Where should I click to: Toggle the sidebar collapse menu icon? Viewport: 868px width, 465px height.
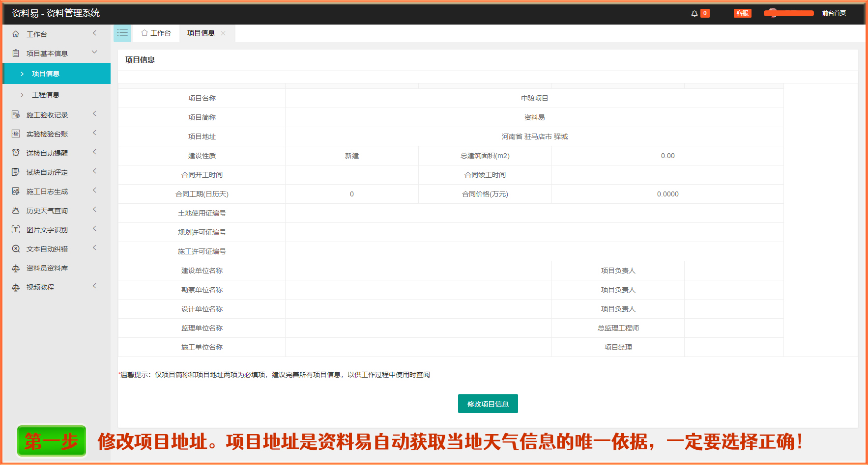pos(122,33)
